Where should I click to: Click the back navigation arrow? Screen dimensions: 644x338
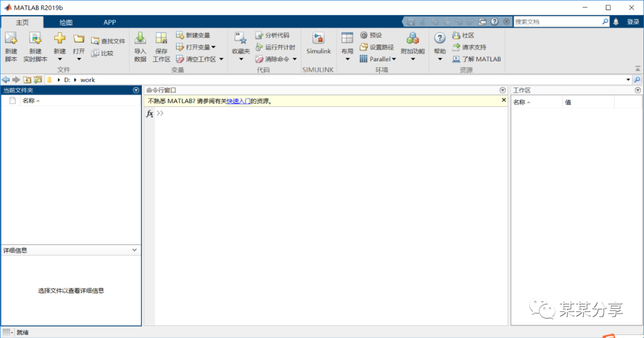tap(6, 80)
